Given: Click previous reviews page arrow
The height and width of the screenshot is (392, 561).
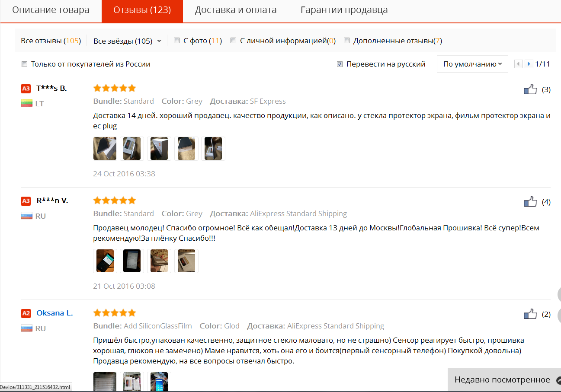Looking at the screenshot, I should coord(518,64).
